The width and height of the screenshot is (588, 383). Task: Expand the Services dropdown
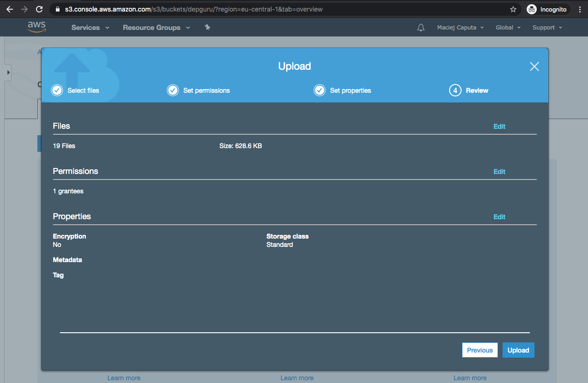90,28
